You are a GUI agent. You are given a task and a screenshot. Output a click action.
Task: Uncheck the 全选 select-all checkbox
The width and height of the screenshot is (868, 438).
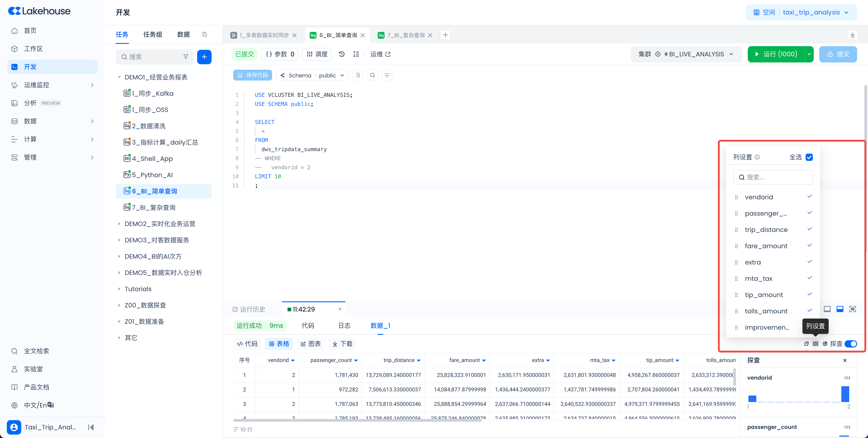click(809, 157)
